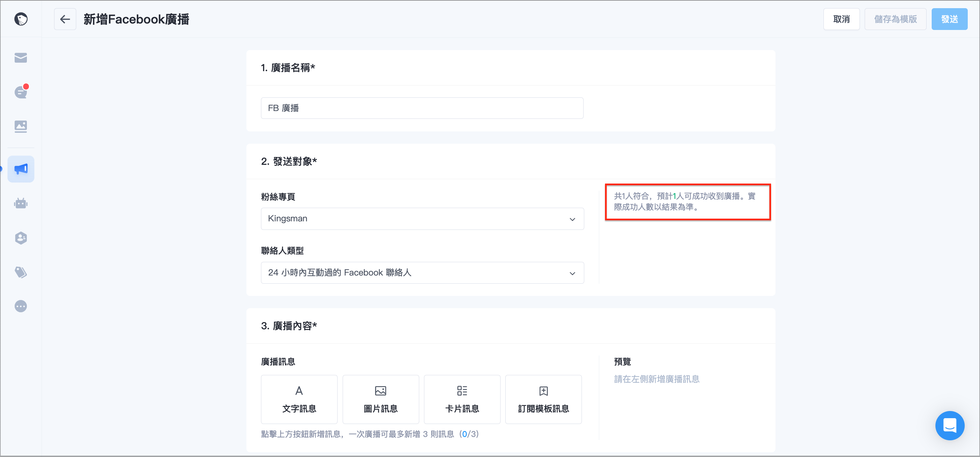Click the 新增Facebook廣播 page title

[x=136, y=19]
